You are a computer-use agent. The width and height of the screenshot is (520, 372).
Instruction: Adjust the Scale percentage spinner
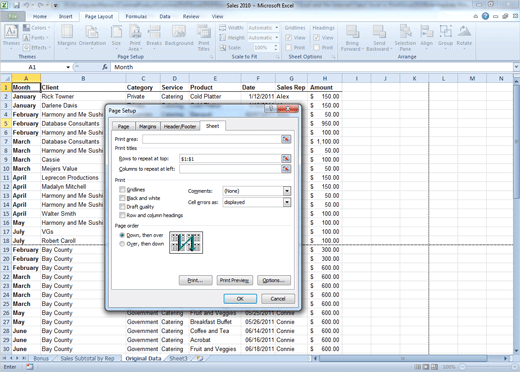point(276,48)
